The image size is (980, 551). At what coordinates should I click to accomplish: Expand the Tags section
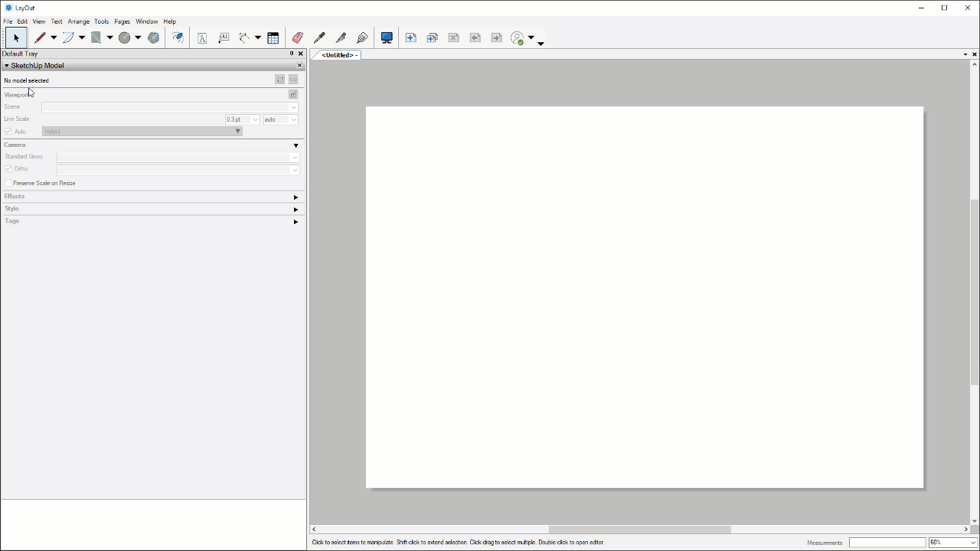296,222
